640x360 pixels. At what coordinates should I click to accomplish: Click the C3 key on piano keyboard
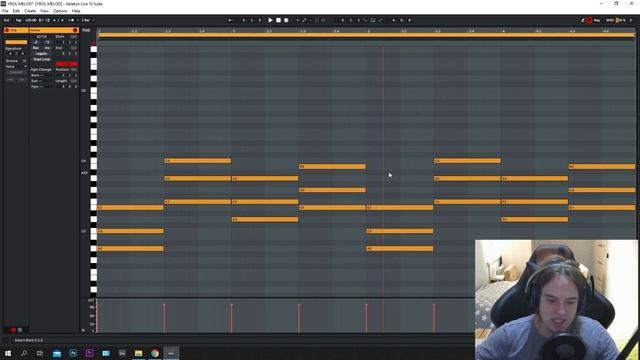pyautogui.click(x=93, y=231)
